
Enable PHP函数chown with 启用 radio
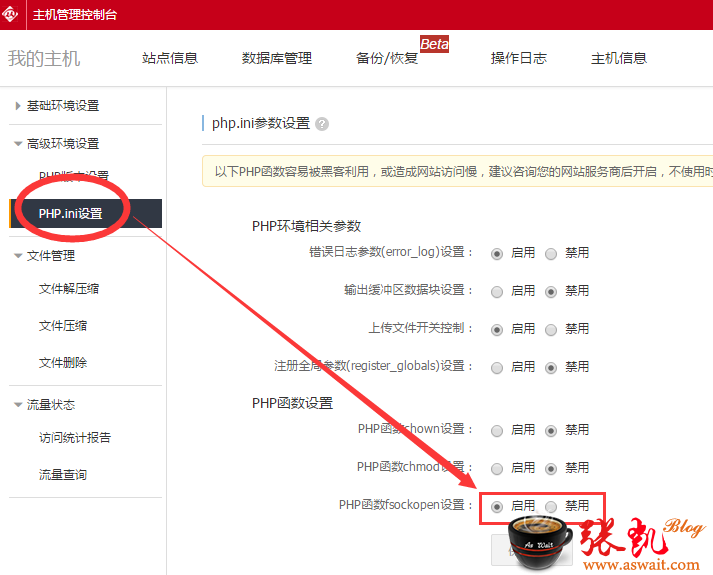(497, 431)
